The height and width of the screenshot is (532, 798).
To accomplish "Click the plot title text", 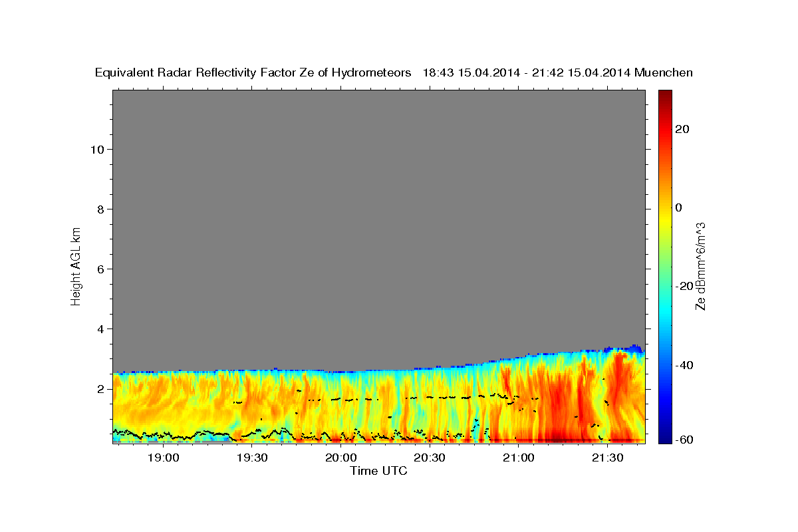I will (x=394, y=73).
